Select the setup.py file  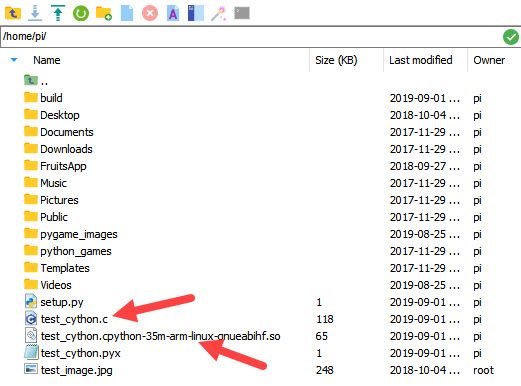54,302
